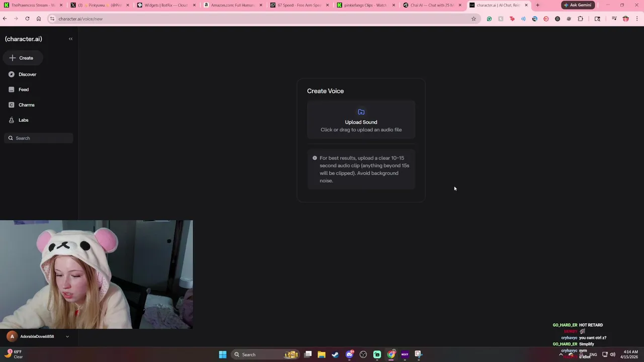644x362 pixels.
Task: Open the NEXT app from taskbar
Action: click(405, 354)
